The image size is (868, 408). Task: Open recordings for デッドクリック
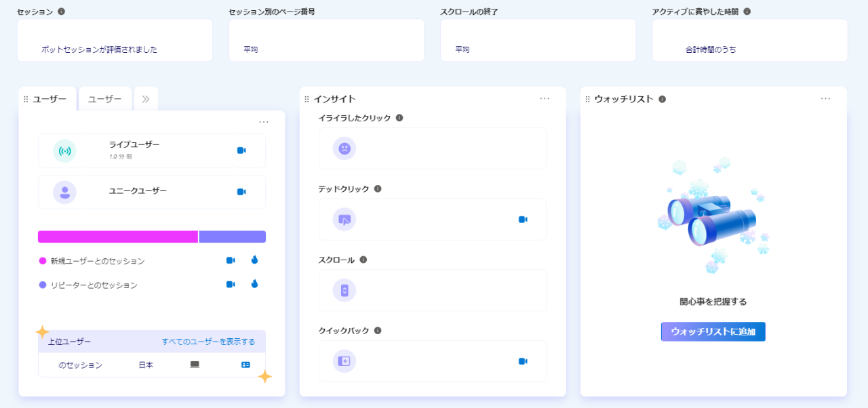[523, 220]
